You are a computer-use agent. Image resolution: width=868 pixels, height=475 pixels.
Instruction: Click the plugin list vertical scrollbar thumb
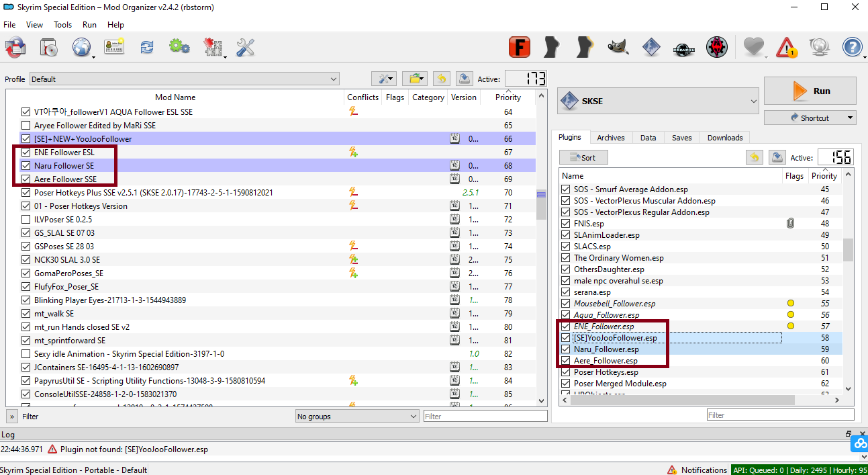coord(849,249)
